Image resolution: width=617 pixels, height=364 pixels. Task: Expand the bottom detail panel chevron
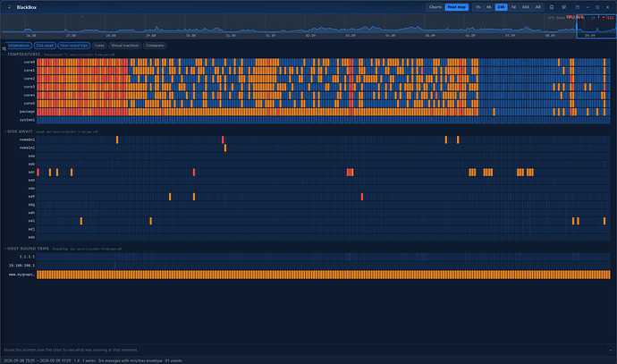pos(611,350)
